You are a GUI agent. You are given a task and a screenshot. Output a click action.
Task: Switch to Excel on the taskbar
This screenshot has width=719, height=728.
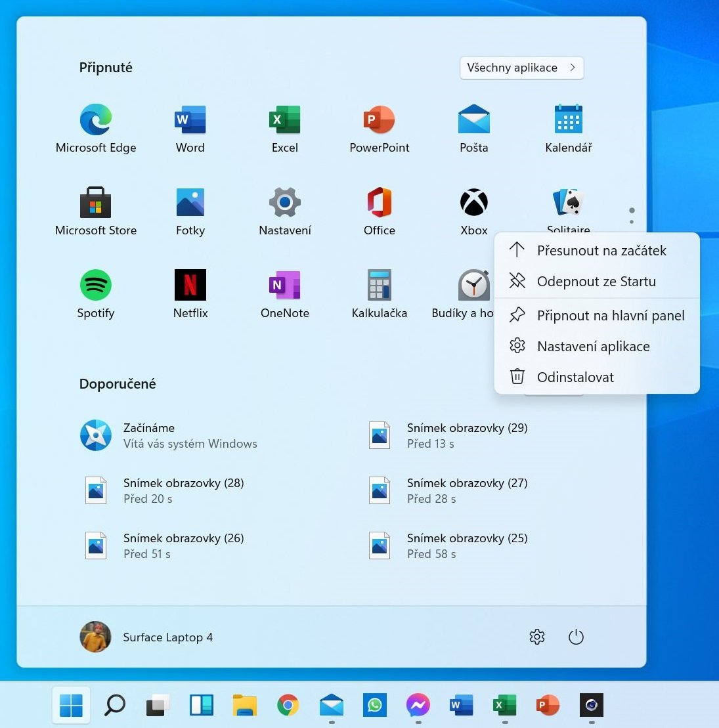[505, 705]
